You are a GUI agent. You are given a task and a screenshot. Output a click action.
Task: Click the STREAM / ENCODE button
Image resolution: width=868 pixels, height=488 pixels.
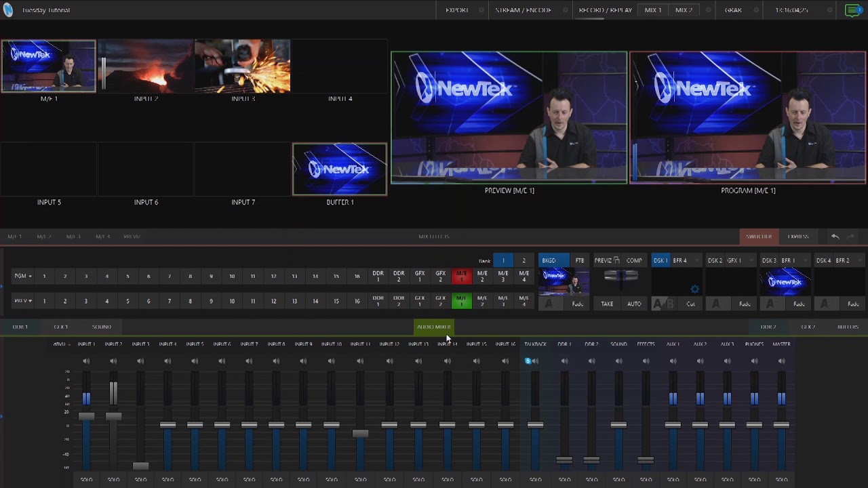tap(523, 10)
